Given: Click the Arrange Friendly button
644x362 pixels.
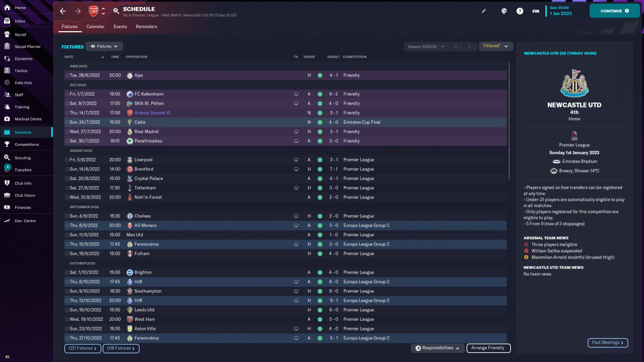Looking at the screenshot, I should pyautogui.click(x=489, y=348).
